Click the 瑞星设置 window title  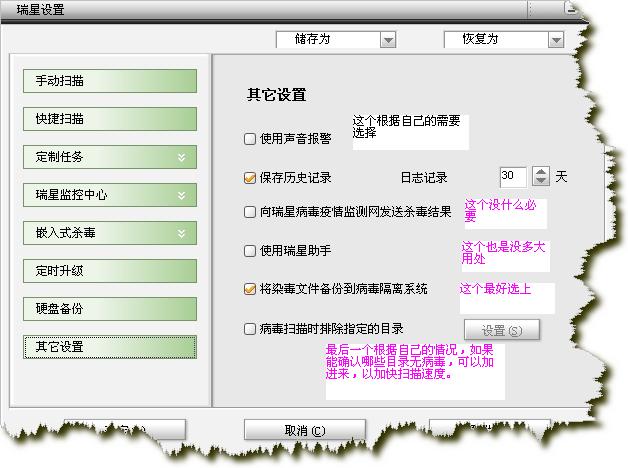(40, 9)
